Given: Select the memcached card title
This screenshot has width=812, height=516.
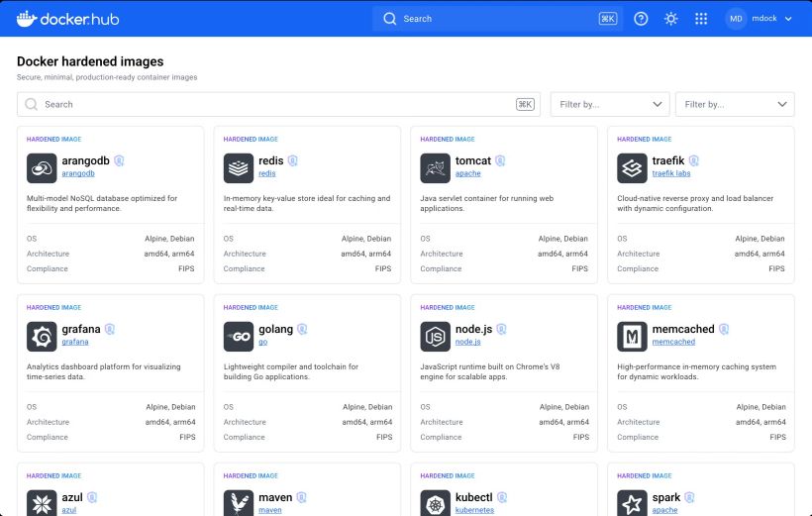Looking at the screenshot, I should [x=683, y=329].
